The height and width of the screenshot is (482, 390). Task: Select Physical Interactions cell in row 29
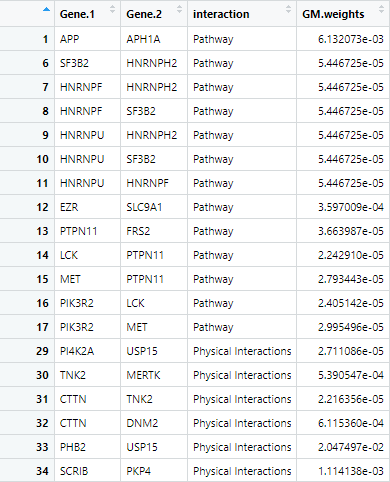pos(242,351)
